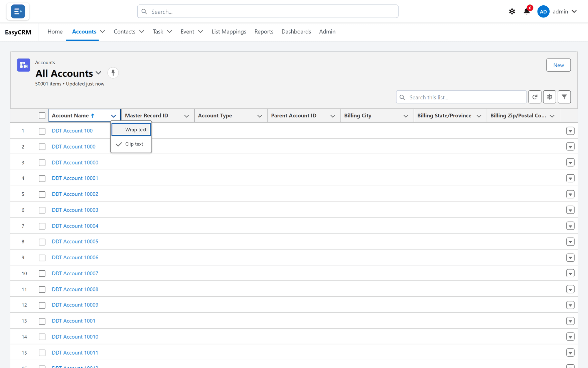588x368 pixels.
Task: Create a new account with New button
Action: coord(558,65)
